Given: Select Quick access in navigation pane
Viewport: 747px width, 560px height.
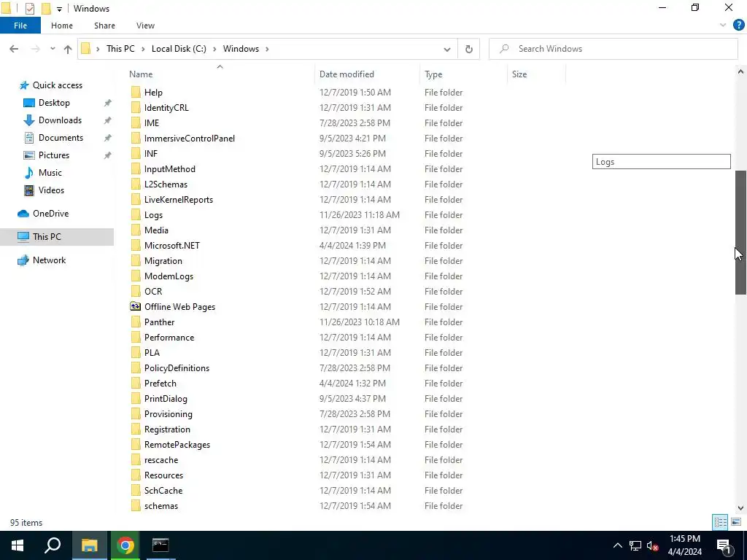Looking at the screenshot, I should pyautogui.click(x=57, y=85).
